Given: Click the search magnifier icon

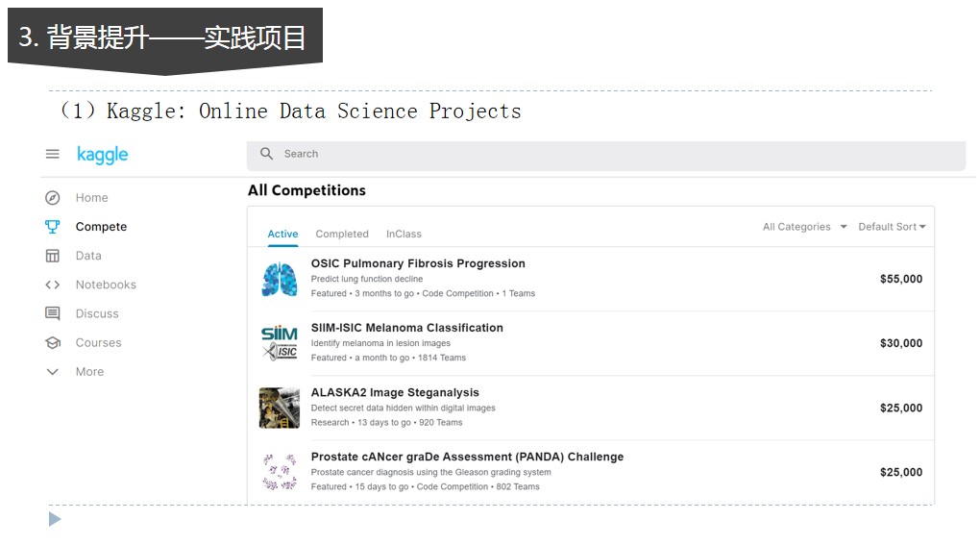Looking at the screenshot, I should (x=267, y=154).
